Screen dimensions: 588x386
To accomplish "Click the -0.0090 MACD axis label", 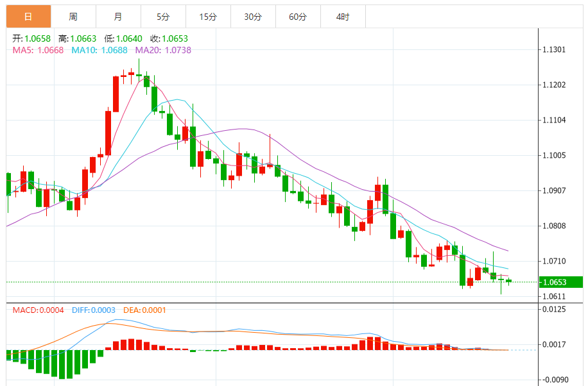I will pyautogui.click(x=555, y=380).
